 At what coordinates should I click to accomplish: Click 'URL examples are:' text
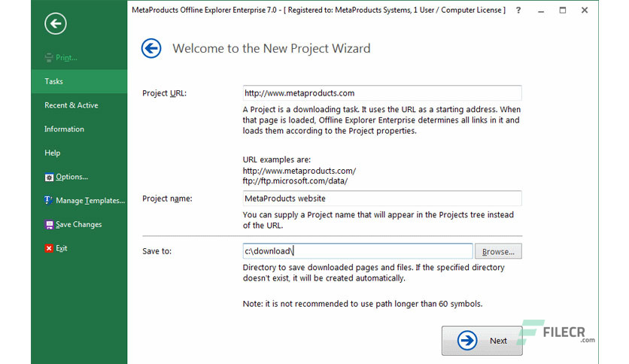(277, 159)
